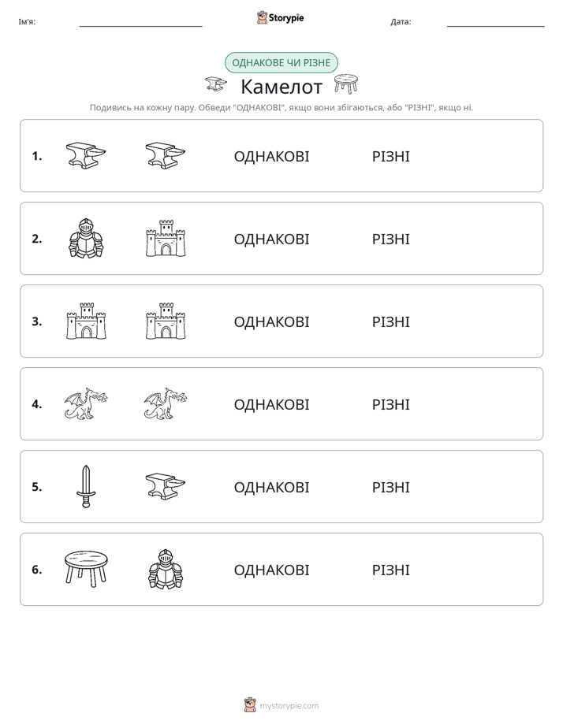Click the first anvil icon in row 1
Screen dimensions: 563x728
tap(86, 155)
